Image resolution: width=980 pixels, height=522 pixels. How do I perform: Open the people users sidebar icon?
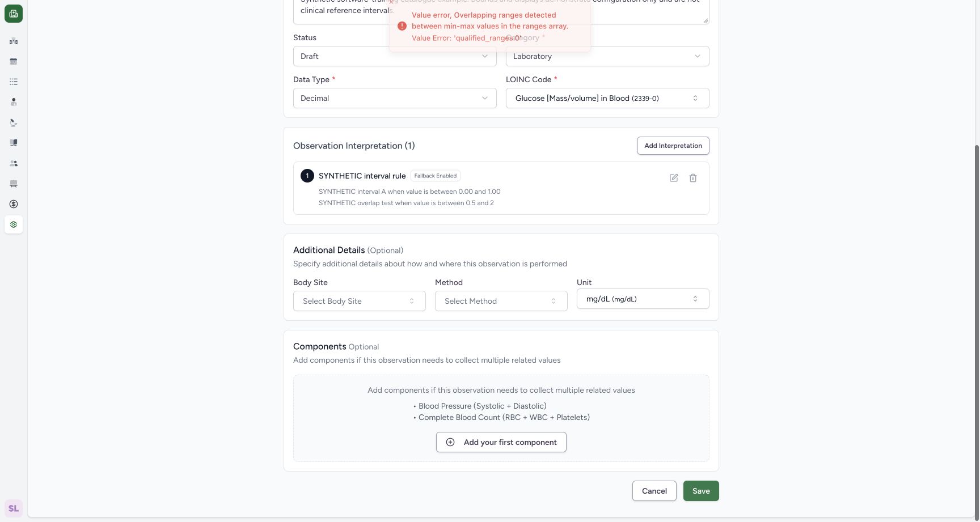click(x=14, y=163)
